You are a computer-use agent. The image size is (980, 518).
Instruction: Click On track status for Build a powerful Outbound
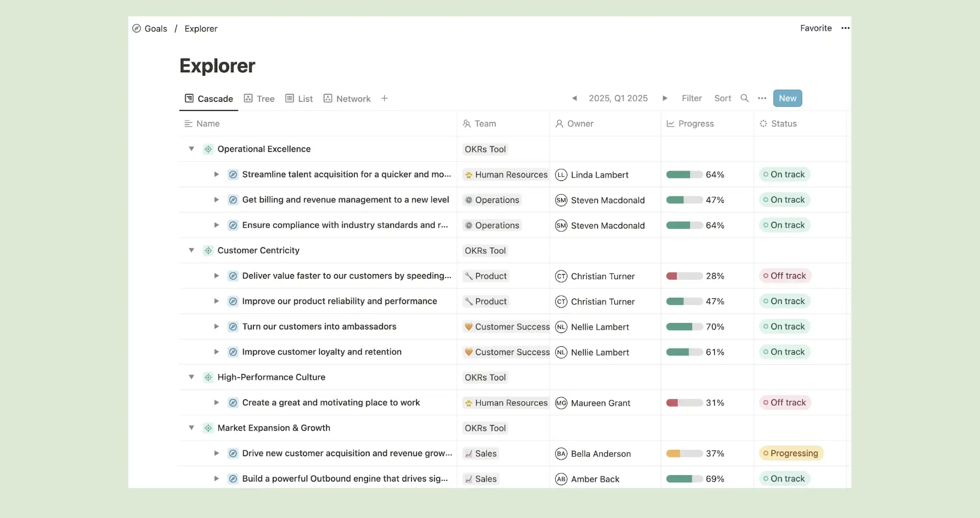(784, 479)
